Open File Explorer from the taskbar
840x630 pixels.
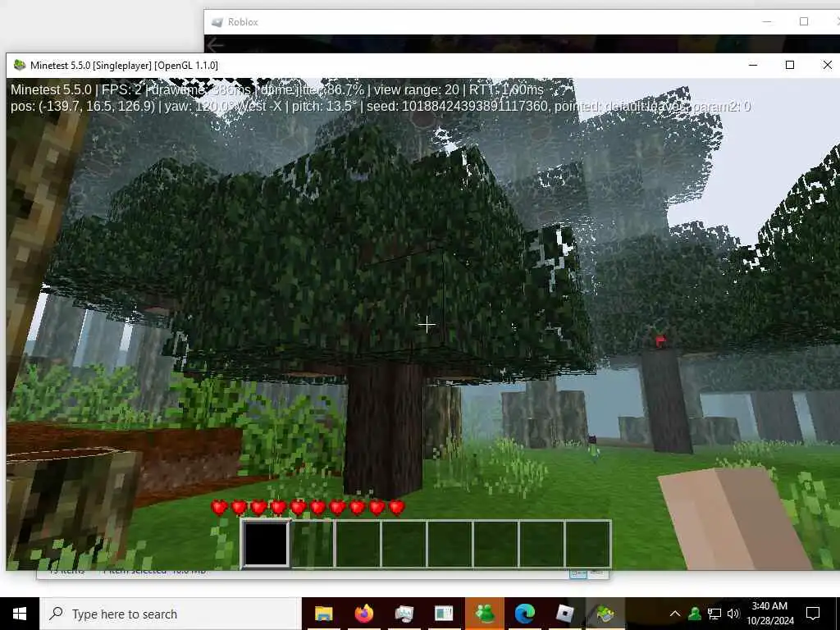click(323, 614)
